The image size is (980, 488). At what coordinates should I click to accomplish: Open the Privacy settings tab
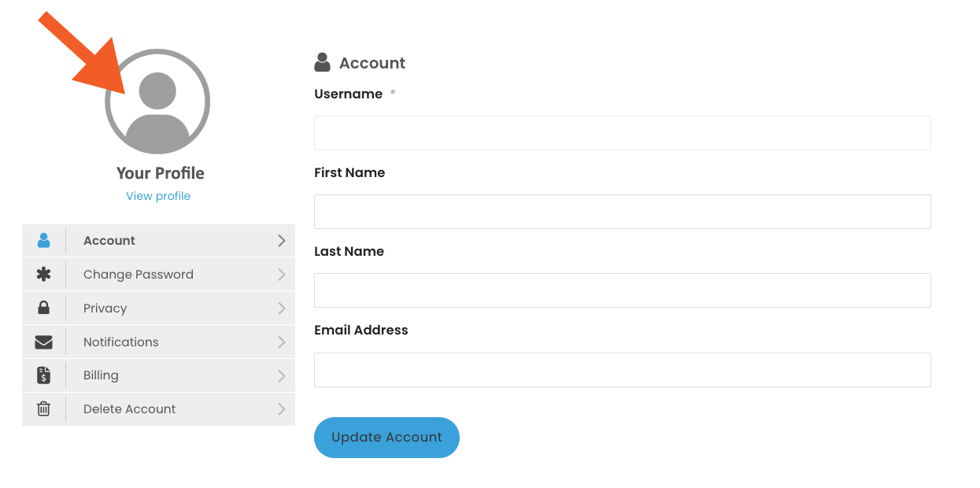pyautogui.click(x=158, y=309)
